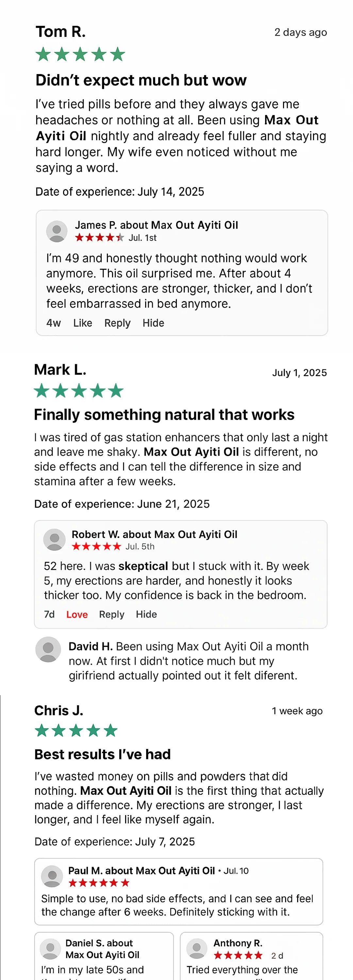This screenshot has width=353, height=980.
Task: Reply to Robert W.'s comment
Action: [111, 614]
